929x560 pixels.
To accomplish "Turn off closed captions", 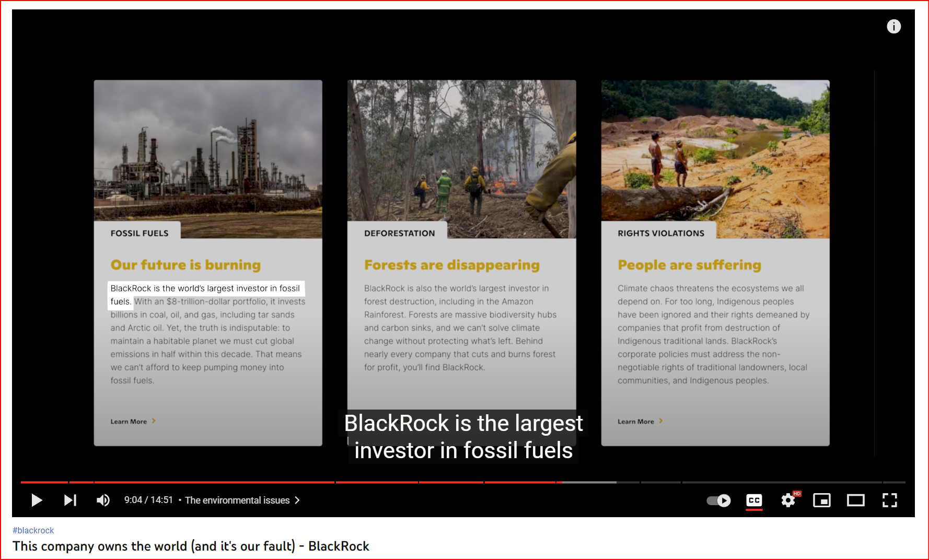I will tap(754, 500).
